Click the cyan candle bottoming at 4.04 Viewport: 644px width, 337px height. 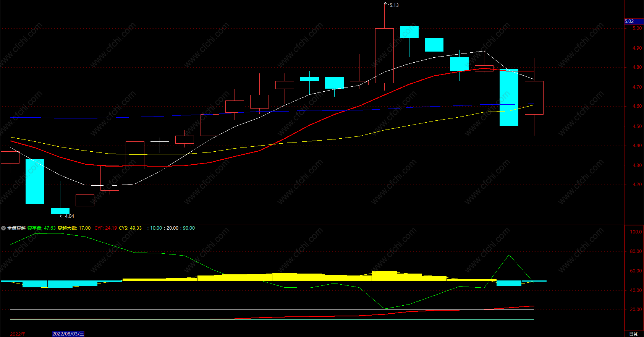(x=60, y=211)
